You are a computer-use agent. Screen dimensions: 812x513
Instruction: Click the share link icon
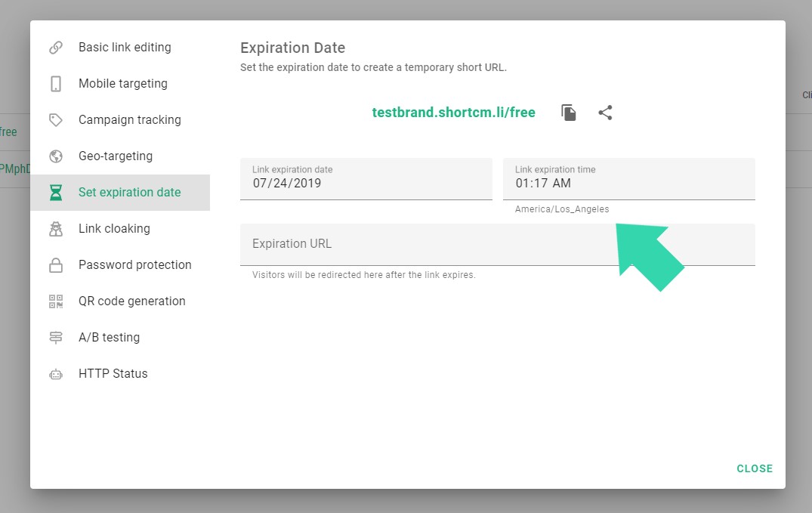605,113
